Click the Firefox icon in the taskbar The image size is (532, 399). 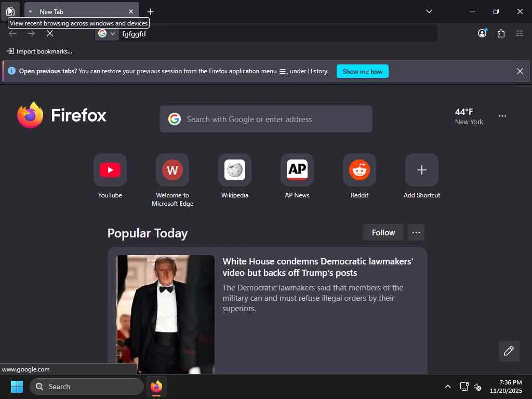[x=156, y=387]
